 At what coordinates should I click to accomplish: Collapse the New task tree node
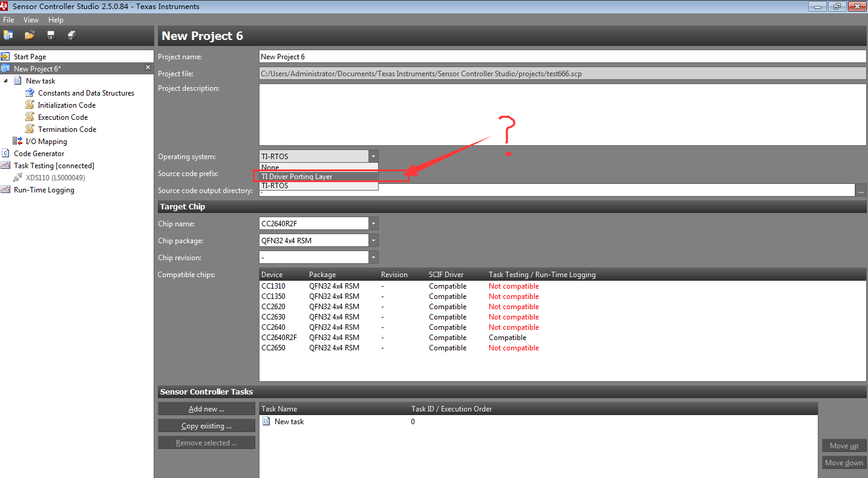(6, 80)
